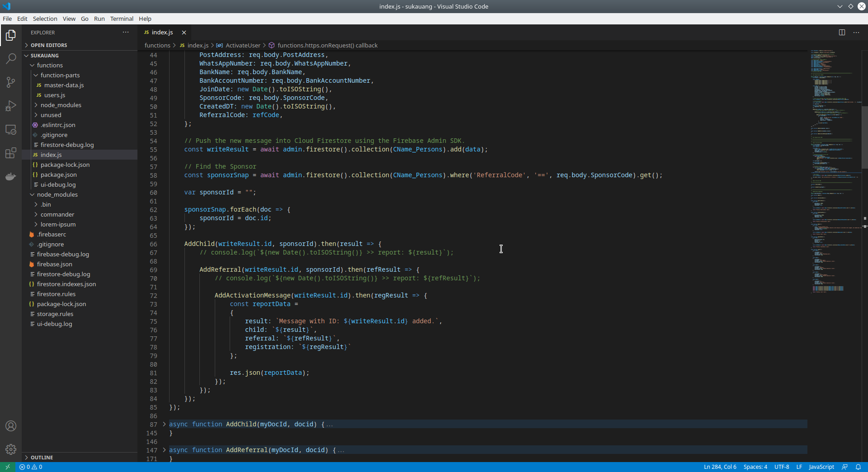Expand the .bin folder

pos(80,205)
